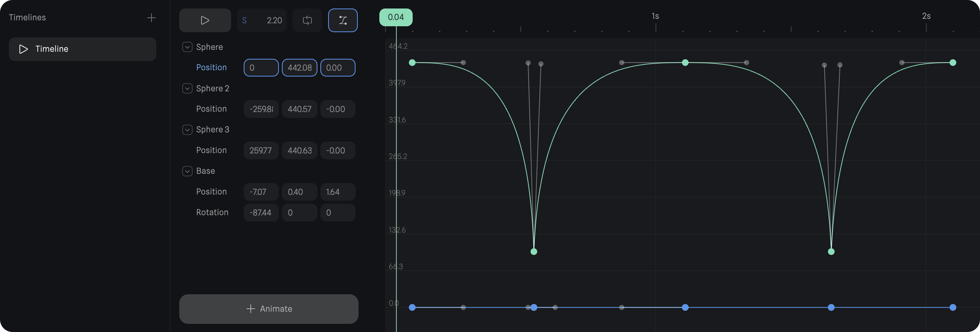Select the Sphere Position property label

click(x=211, y=68)
